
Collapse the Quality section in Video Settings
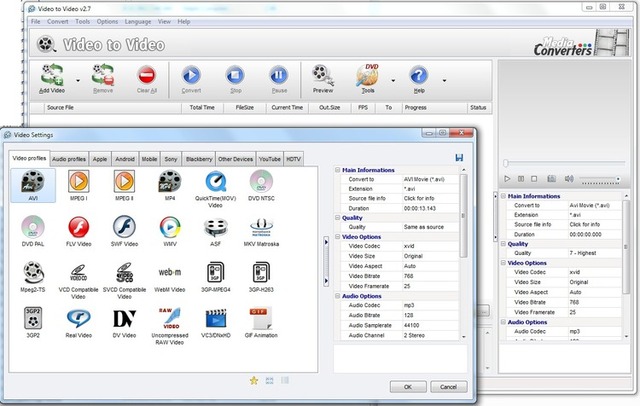pyautogui.click(x=338, y=217)
